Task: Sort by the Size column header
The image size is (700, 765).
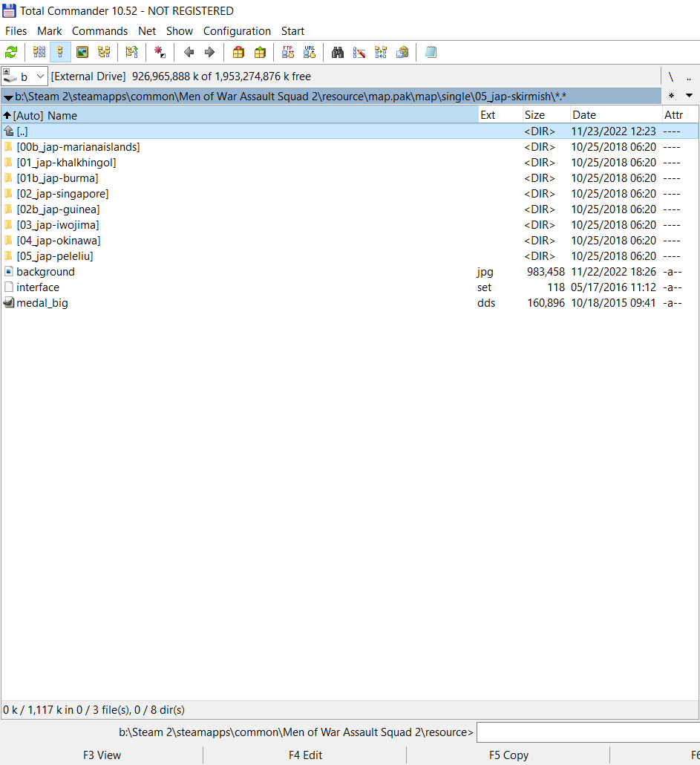Action: click(x=546, y=115)
